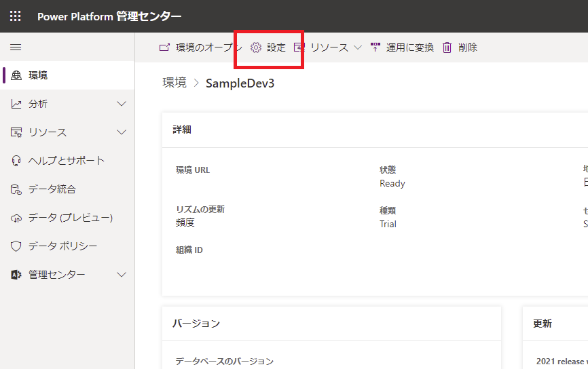Click the ヘルプとサポート headset icon
The height and width of the screenshot is (369, 588).
(16, 161)
